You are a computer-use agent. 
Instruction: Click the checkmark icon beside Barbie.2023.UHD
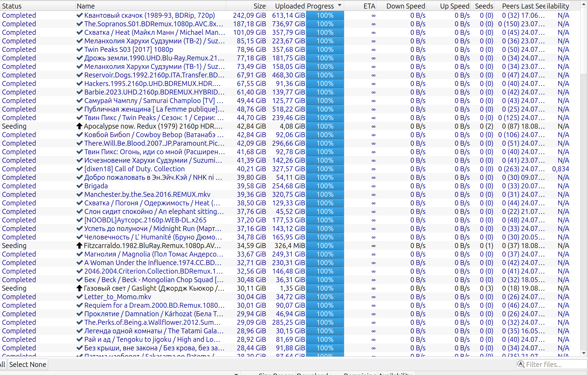(x=79, y=92)
